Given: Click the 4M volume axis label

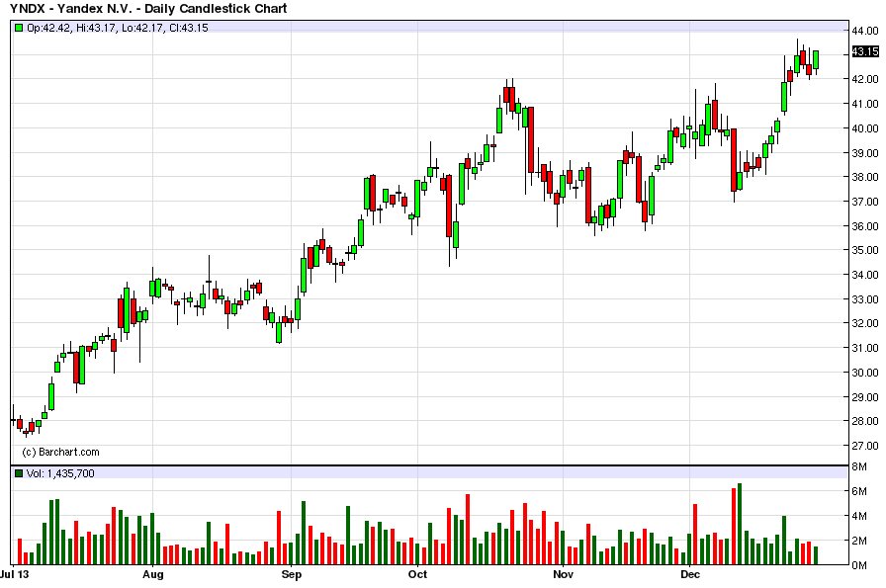Looking at the screenshot, I should 859,516.
